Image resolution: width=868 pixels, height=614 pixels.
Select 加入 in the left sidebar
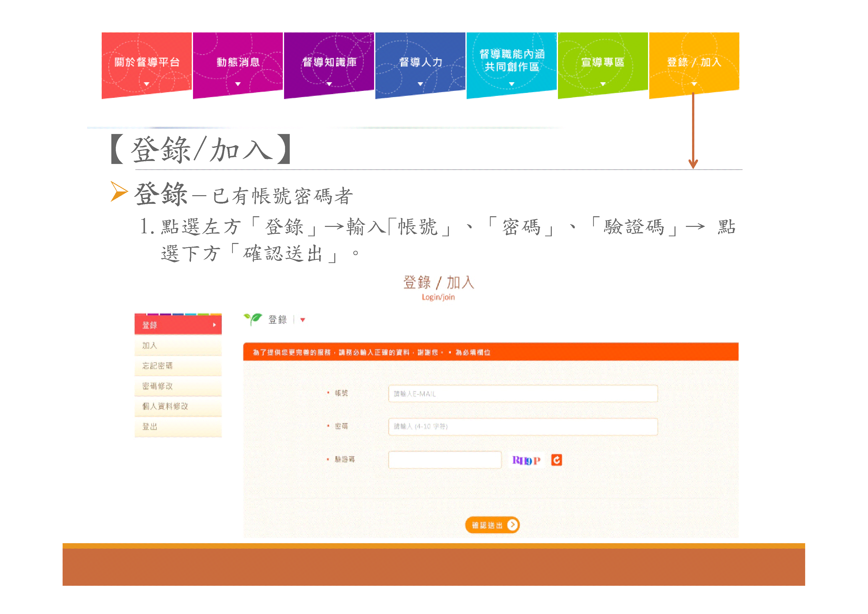click(178, 346)
